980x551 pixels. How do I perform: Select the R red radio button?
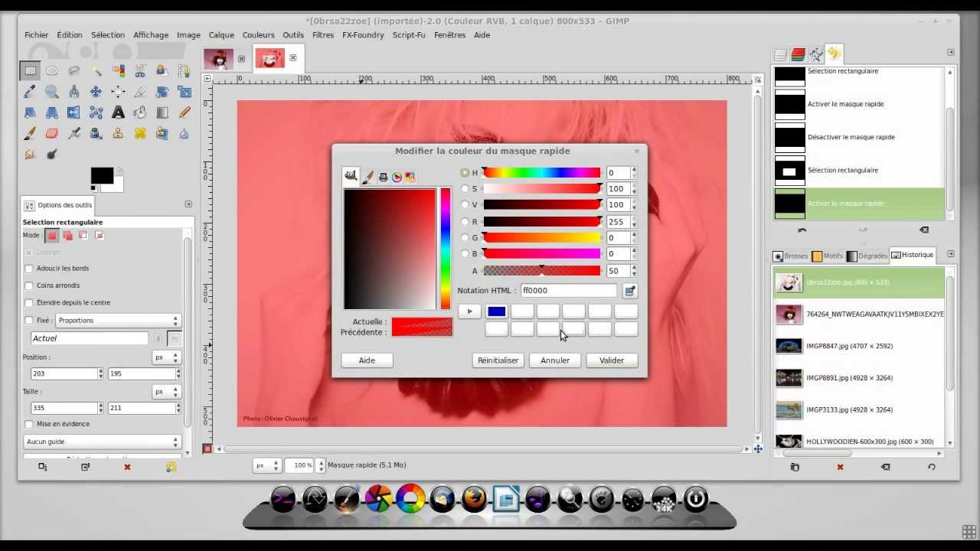pyautogui.click(x=465, y=222)
